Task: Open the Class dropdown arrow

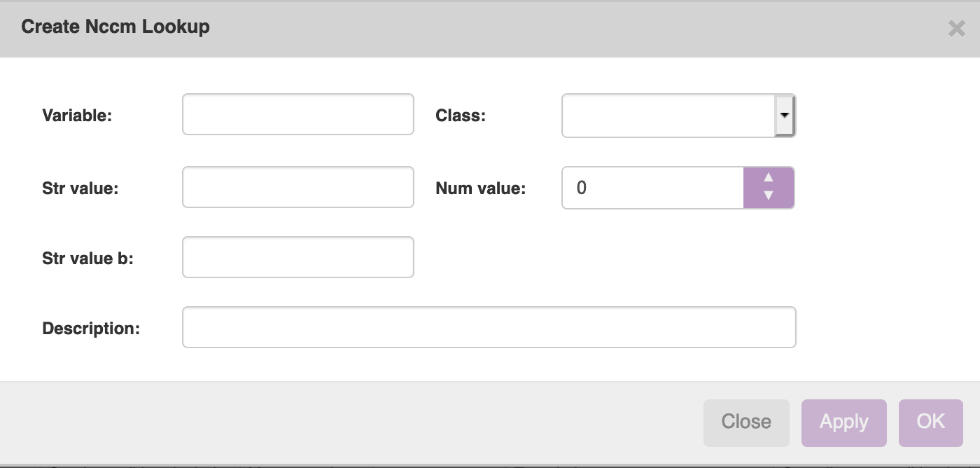Action: click(x=785, y=115)
